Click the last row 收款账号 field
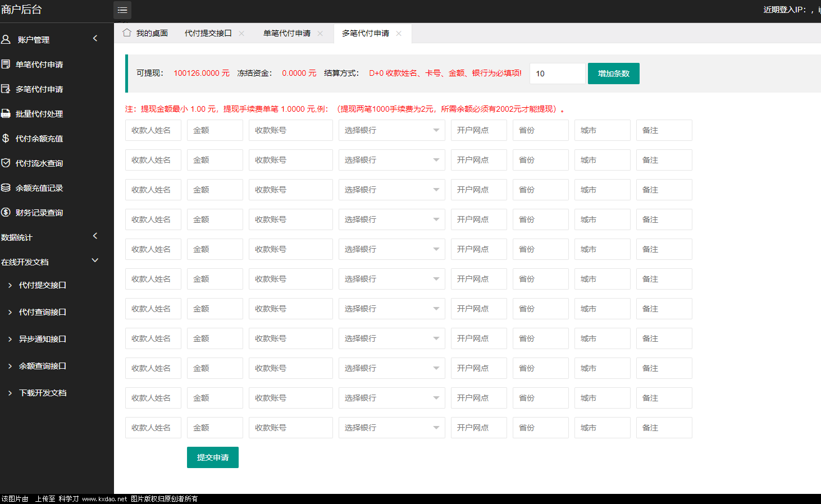Image resolution: width=821 pixels, height=504 pixels. pos(291,428)
